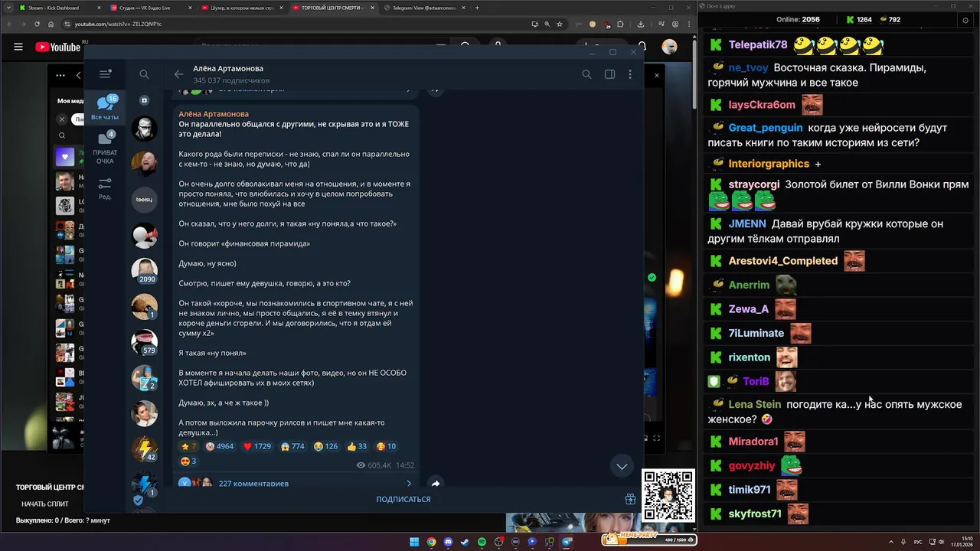Toggle the star reaction with 7
980x551 pixels.
coord(188,446)
